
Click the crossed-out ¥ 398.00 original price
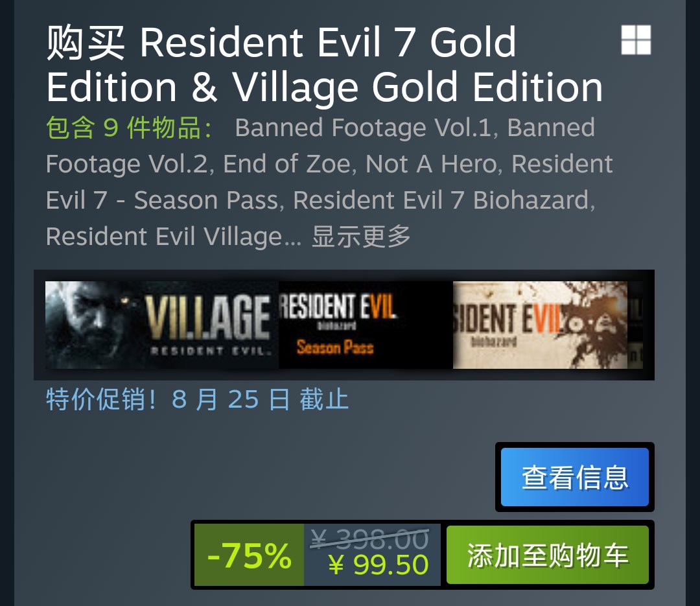coord(369,539)
